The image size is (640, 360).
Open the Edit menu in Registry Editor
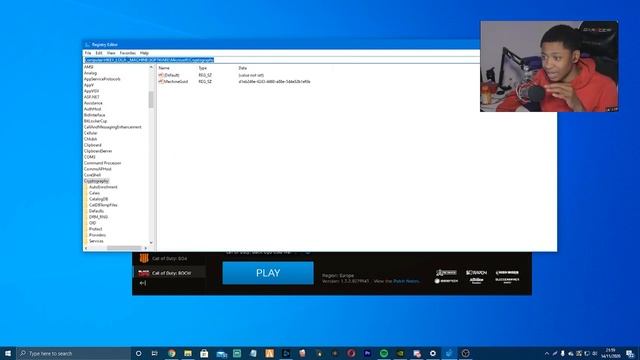pos(99,53)
